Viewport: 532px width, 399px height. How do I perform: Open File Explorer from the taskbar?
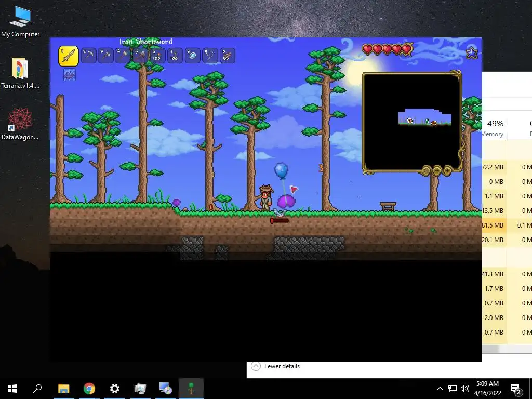coord(63,389)
